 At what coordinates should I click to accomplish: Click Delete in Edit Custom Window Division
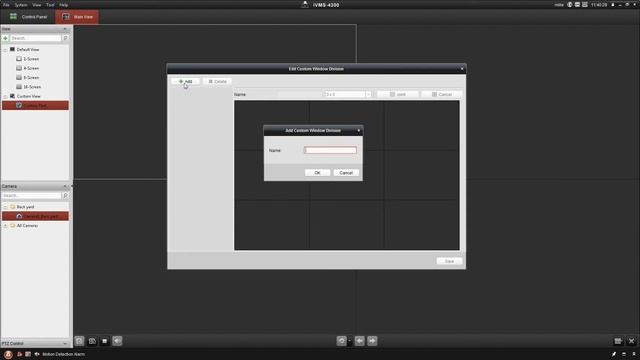[217, 81]
